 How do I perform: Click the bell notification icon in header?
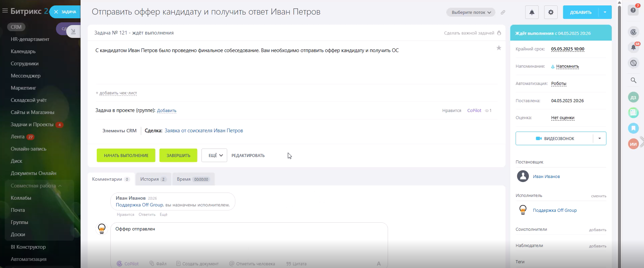(x=532, y=13)
